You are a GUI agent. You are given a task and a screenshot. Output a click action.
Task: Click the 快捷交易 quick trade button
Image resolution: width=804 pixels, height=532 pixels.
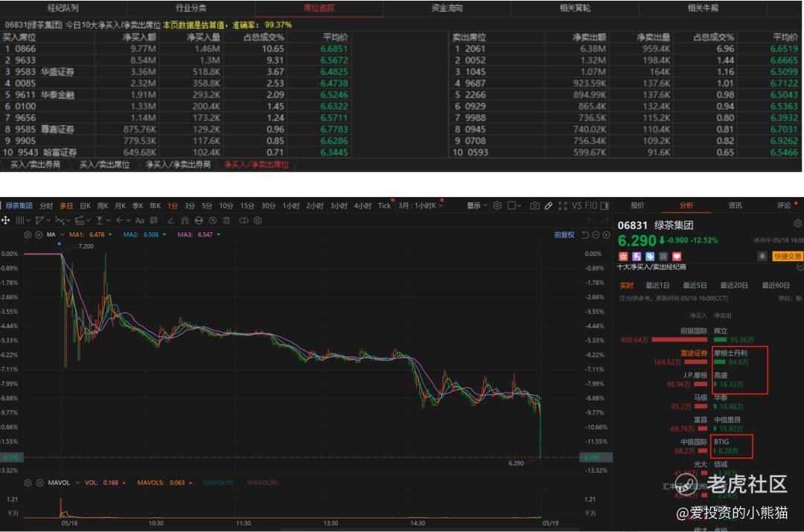[x=787, y=256]
